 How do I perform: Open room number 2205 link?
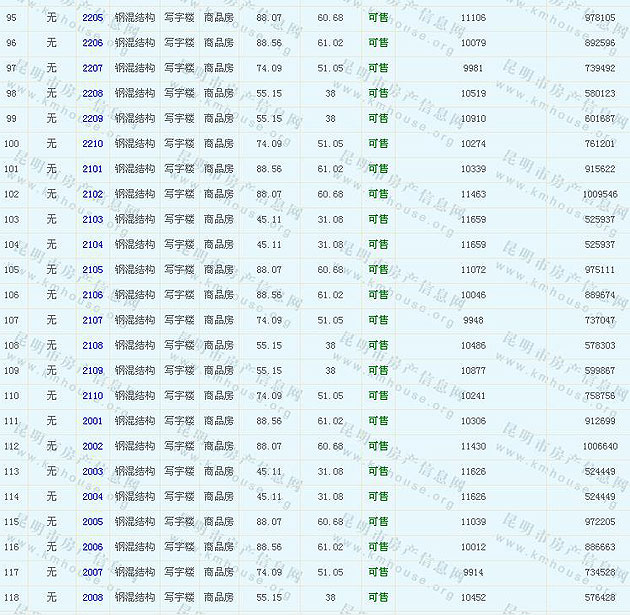tap(92, 18)
